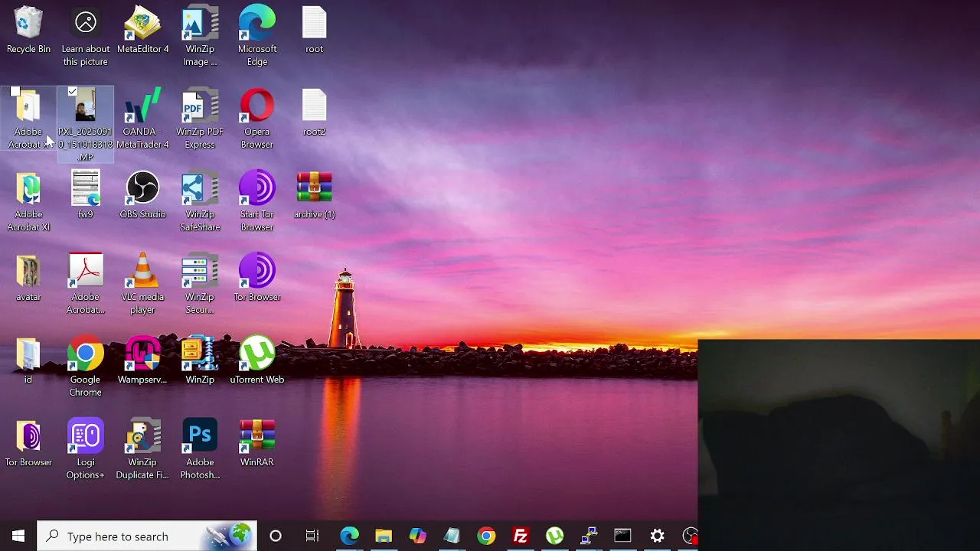Open Task View on the taskbar
The height and width of the screenshot is (551, 980).
pos(312,536)
